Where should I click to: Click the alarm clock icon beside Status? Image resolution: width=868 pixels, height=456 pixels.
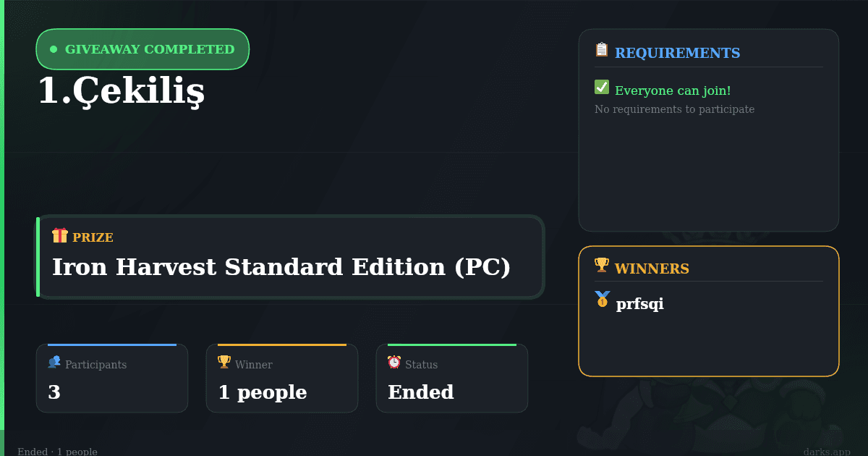[394, 362]
